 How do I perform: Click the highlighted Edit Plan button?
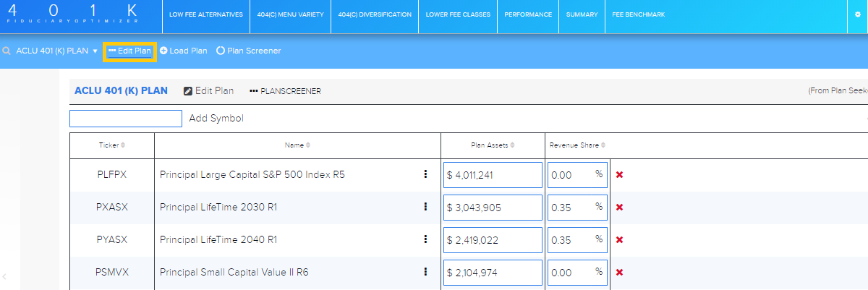[129, 51]
